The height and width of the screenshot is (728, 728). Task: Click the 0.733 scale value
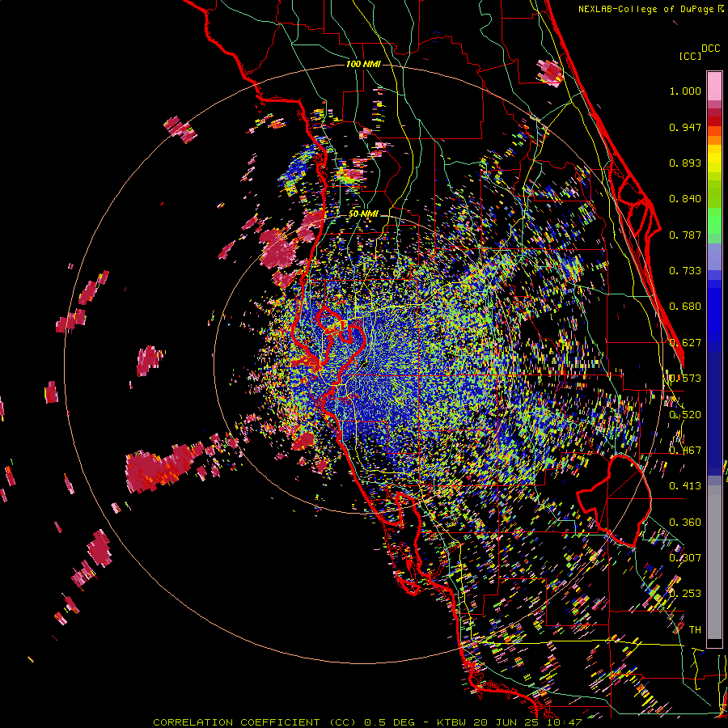(x=685, y=271)
